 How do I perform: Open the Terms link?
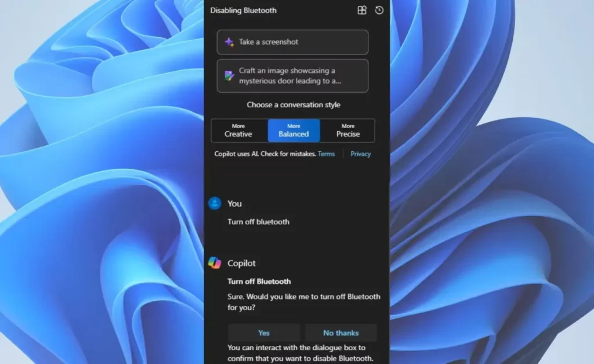coord(326,154)
